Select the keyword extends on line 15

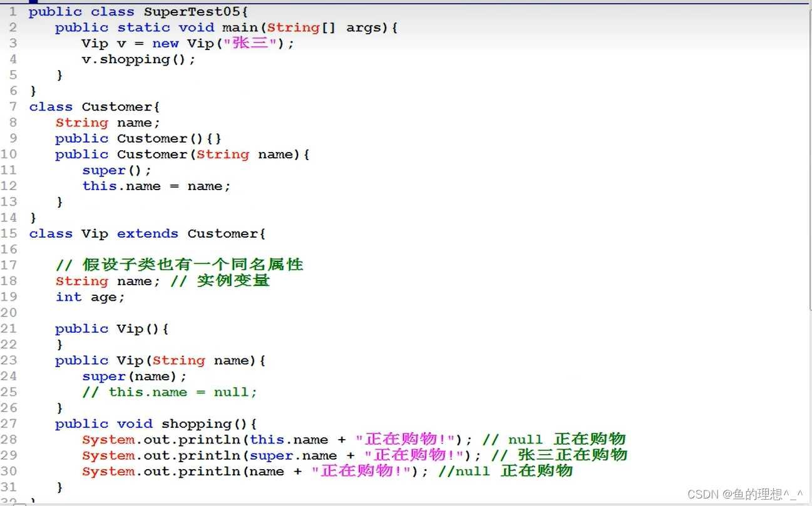click(147, 233)
